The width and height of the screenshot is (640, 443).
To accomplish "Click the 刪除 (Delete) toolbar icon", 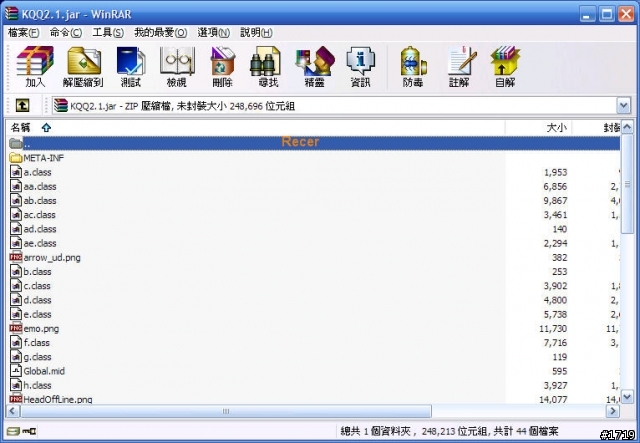I will (222, 67).
